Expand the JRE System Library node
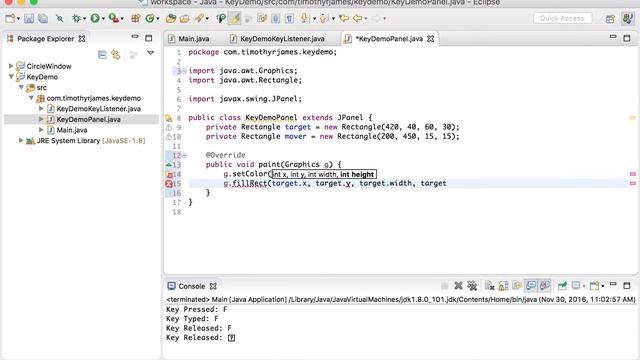 (21, 140)
